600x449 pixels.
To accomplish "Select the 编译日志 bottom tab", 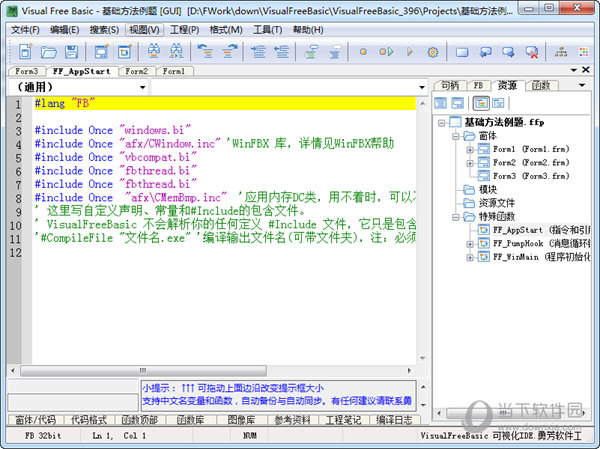I will pyautogui.click(x=395, y=420).
